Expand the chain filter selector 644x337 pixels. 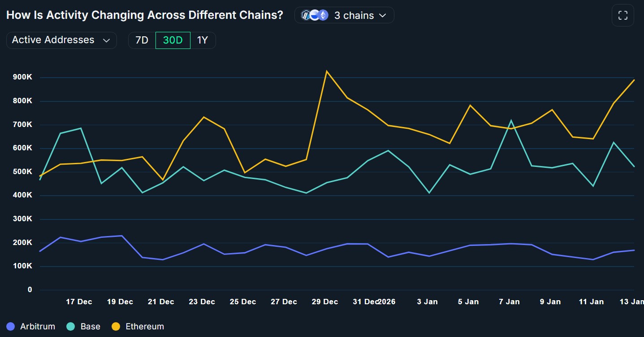pos(344,15)
